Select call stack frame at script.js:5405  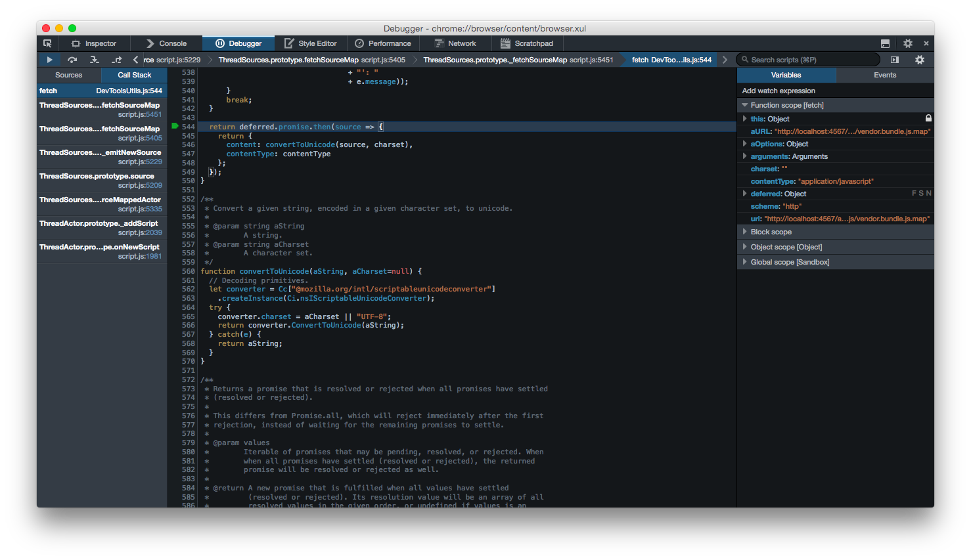click(x=102, y=133)
